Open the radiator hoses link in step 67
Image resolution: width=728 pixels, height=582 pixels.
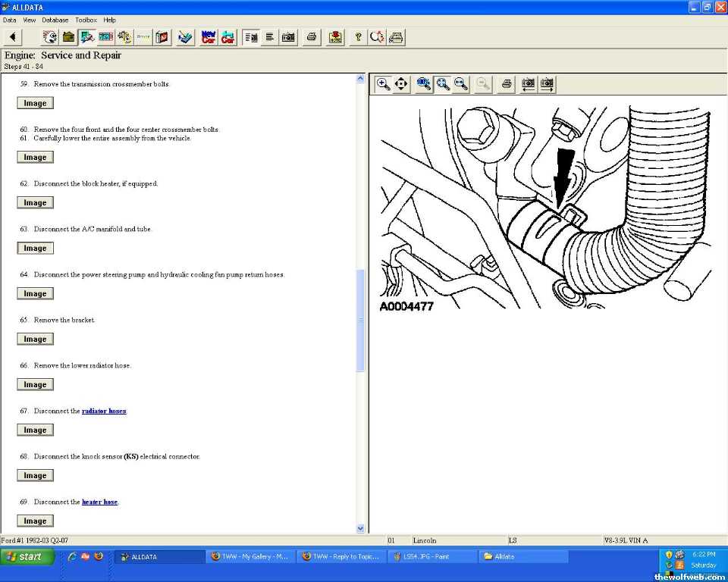click(104, 411)
